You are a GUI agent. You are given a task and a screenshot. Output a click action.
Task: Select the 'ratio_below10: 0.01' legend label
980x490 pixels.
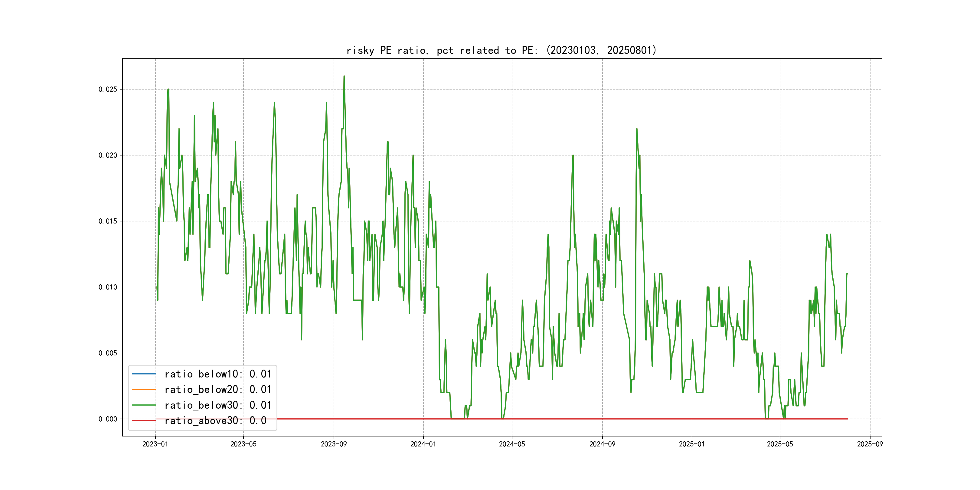(217, 374)
